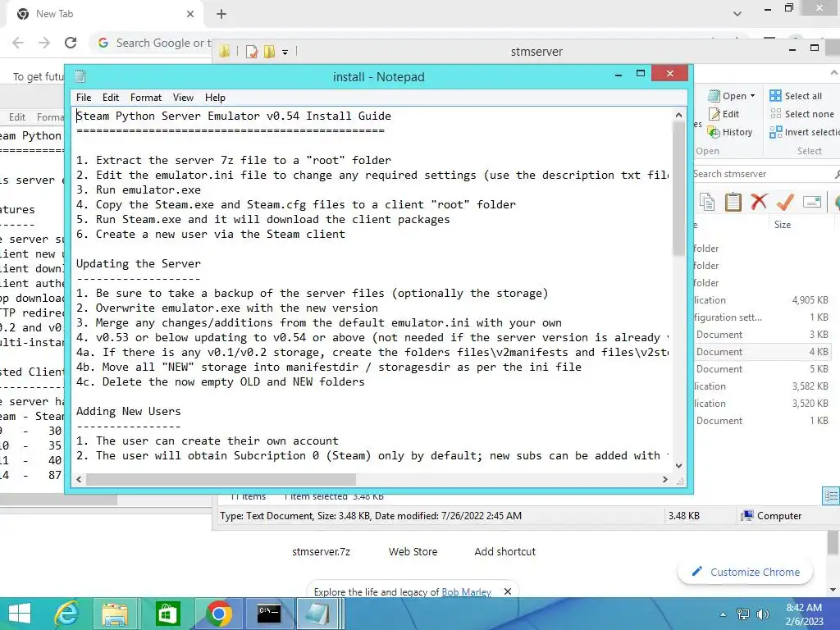The height and width of the screenshot is (630, 840).
Task: Open the Format menu in install Notepad
Action: coord(146,98)
